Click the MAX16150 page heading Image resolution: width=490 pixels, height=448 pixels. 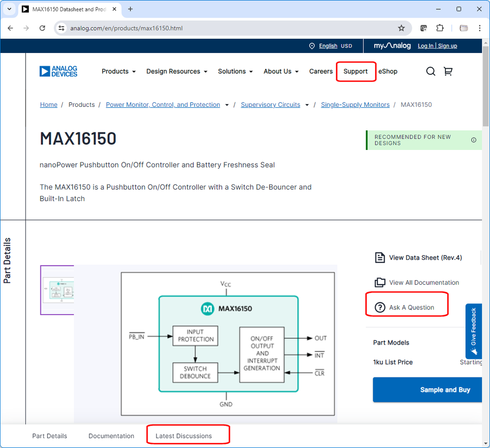(78, 138)
